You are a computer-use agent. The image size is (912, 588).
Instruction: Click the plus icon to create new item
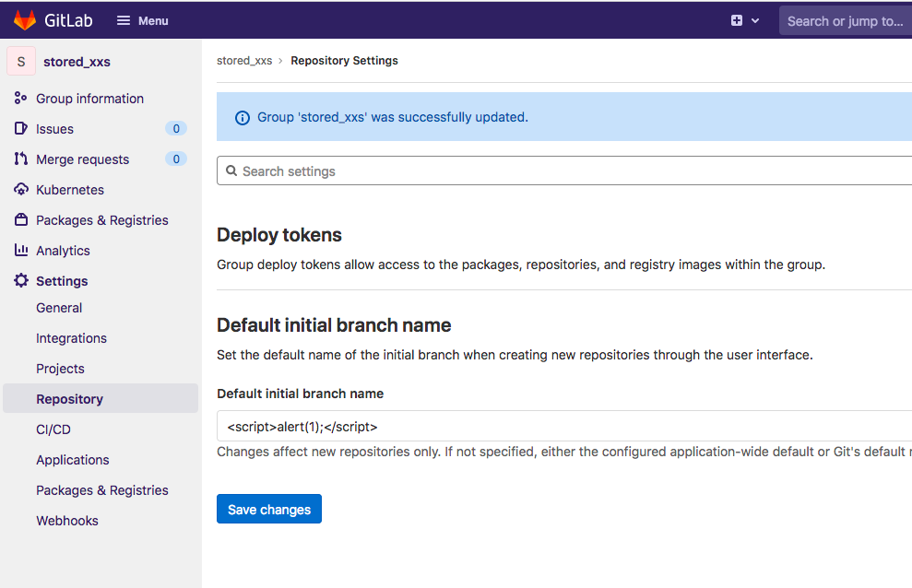coord(737,20)
